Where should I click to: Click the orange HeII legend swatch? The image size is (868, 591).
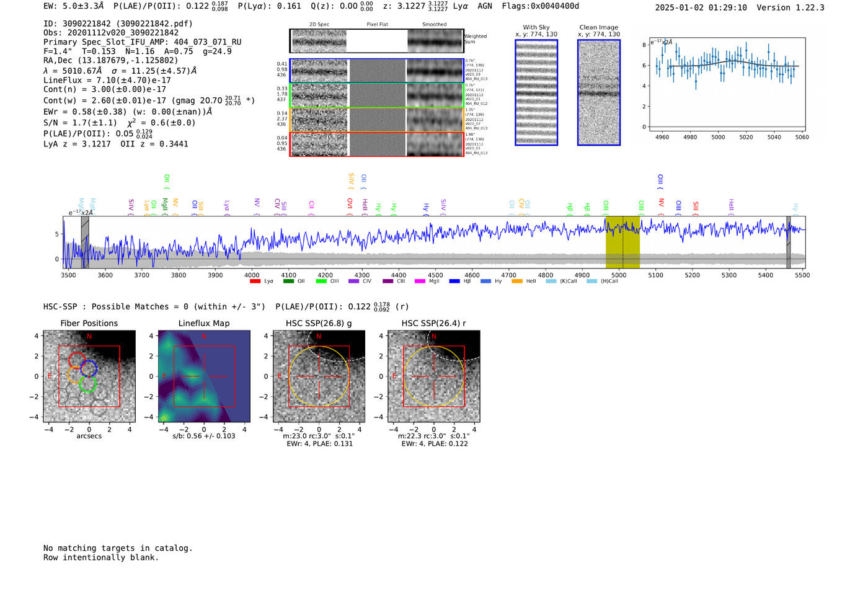tap(517, 282)
